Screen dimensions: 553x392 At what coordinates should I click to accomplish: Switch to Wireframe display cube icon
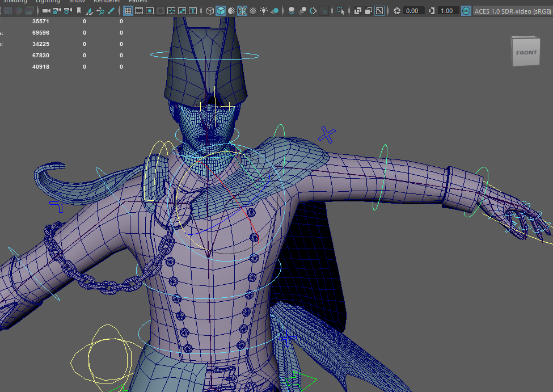click(x=210, y=11)
